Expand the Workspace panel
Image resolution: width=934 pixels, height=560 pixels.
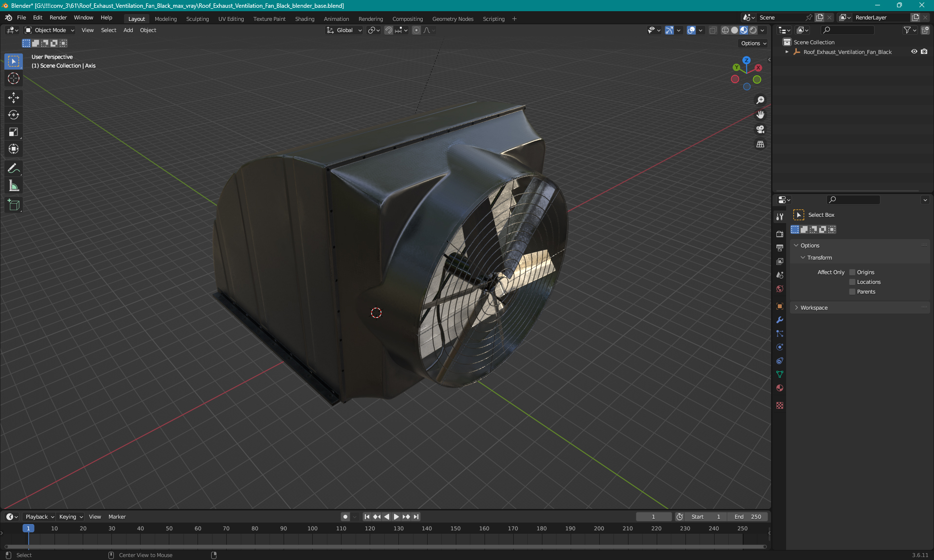tap(796, 308)
